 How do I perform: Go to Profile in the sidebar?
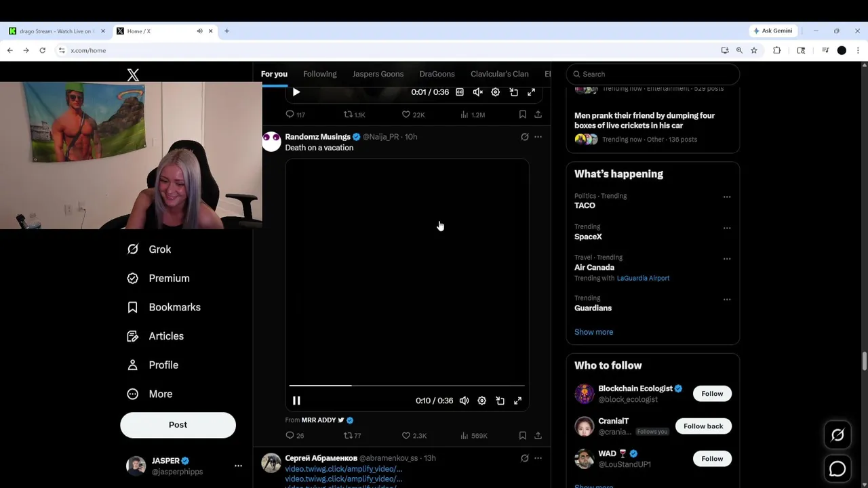pos(153,365)
